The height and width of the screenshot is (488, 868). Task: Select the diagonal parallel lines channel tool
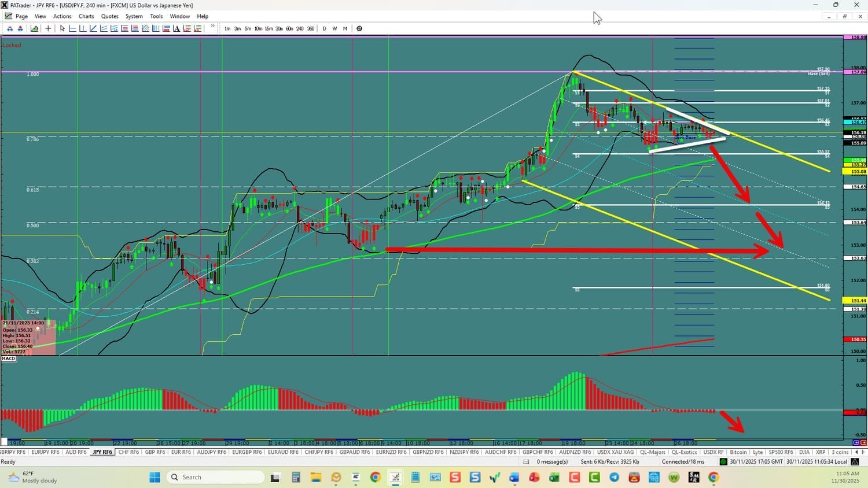click(x=145, y=28)
